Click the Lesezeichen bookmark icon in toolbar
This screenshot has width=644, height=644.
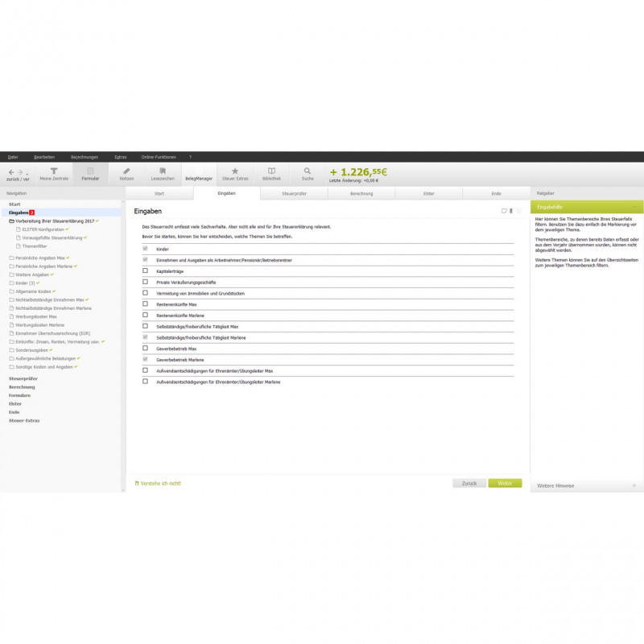click(162, 174)
